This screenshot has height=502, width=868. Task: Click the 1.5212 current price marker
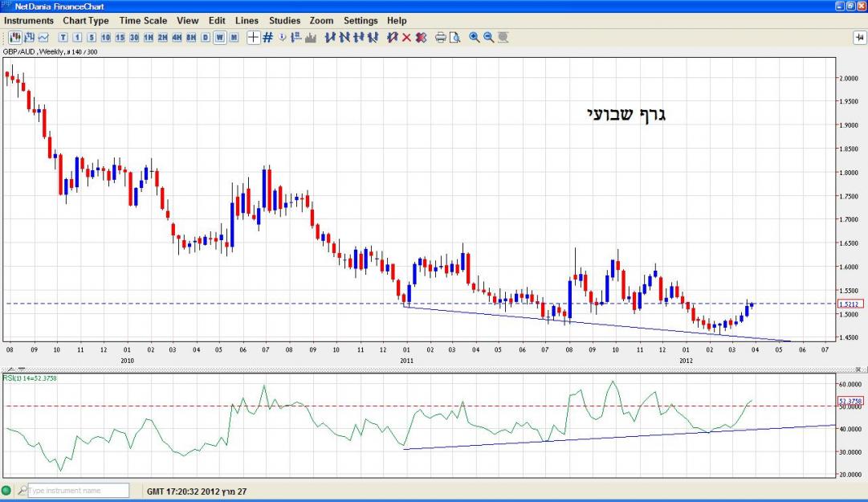tap(848, 304)
